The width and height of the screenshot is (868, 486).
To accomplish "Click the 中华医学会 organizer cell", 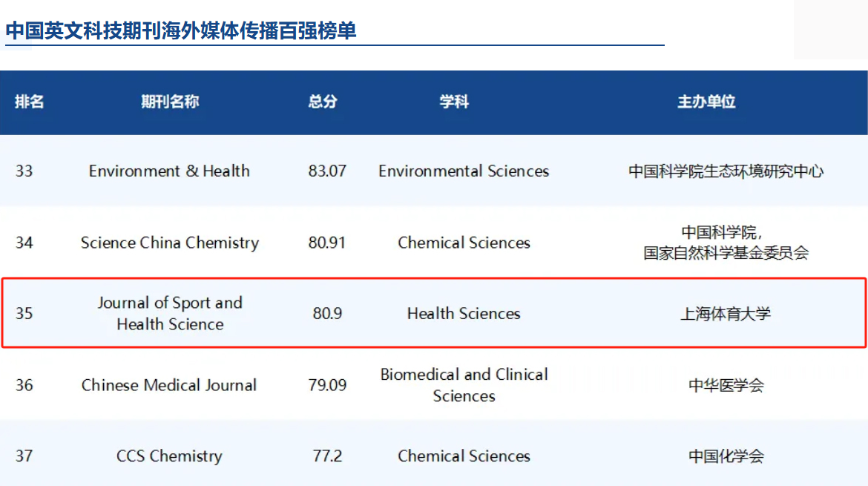I will click(726, 385).
